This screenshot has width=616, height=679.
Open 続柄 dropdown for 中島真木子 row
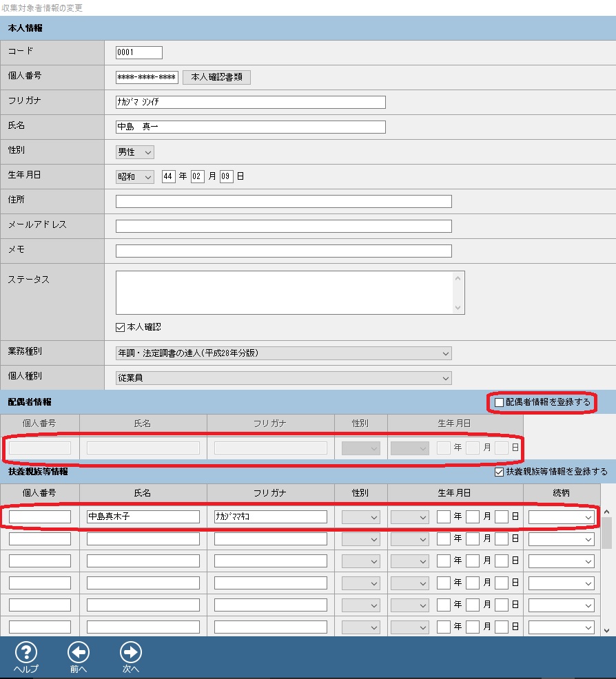[x=561, y=517]
